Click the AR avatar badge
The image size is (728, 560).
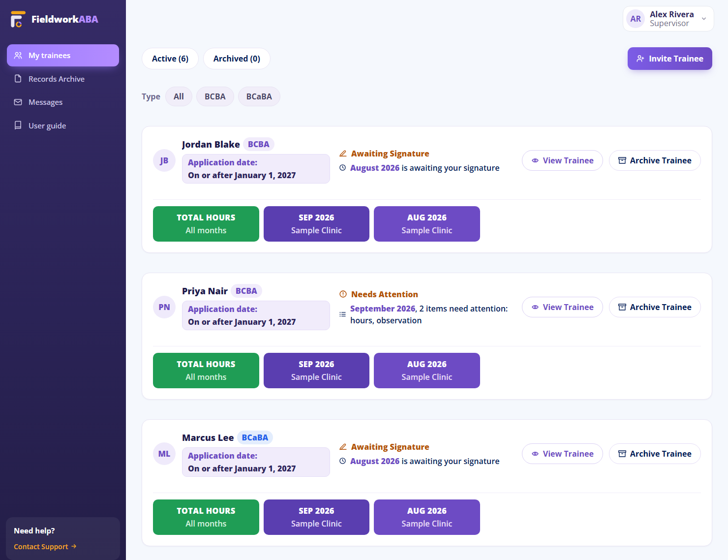(x=636, y=19)
